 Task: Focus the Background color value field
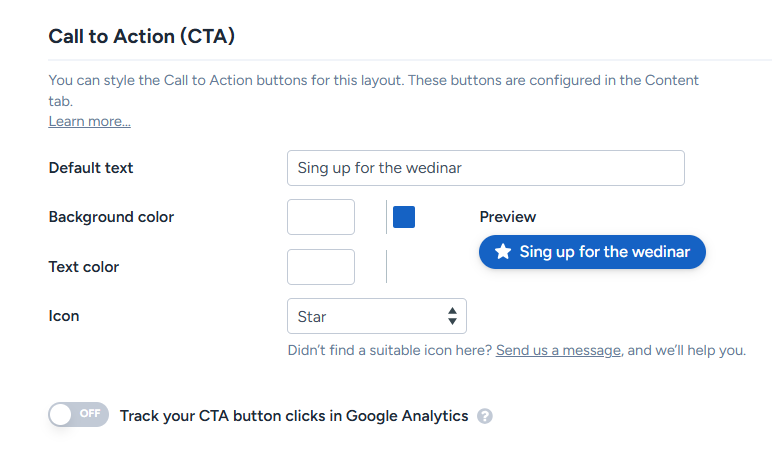[x=321, y=217]
